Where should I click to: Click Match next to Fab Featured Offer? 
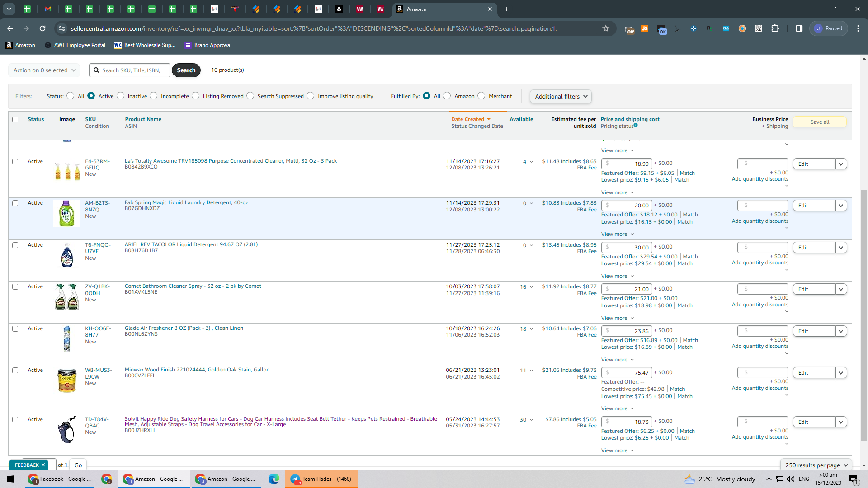[x=690, y=215]
